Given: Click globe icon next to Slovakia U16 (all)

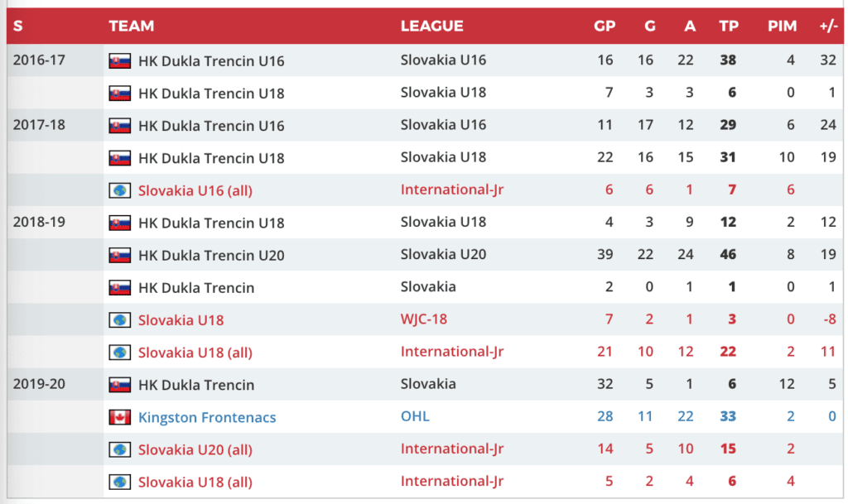Looking at the screenshot, I should 120,190.
